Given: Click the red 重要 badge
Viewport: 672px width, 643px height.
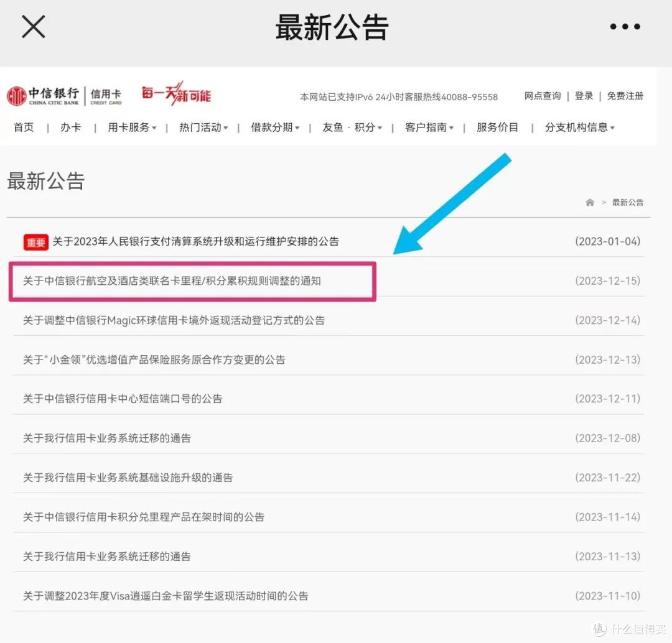Looking at the screenshot, I should tap(35, 242).
